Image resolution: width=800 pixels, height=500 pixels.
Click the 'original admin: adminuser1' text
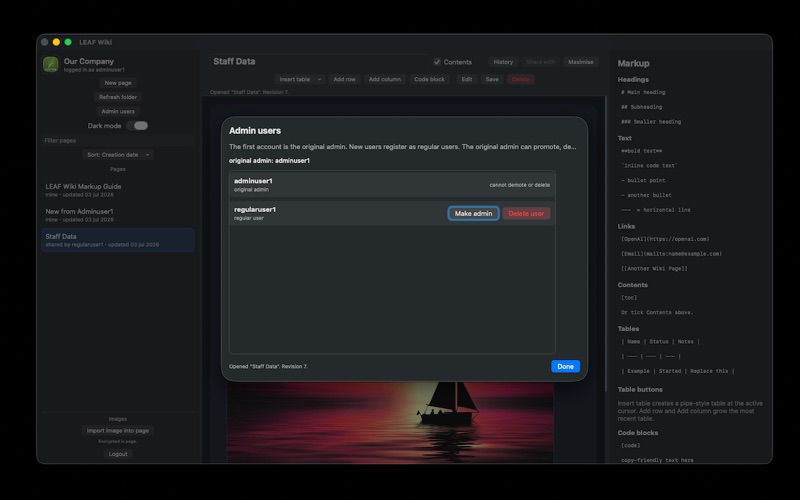click(269, 160)
